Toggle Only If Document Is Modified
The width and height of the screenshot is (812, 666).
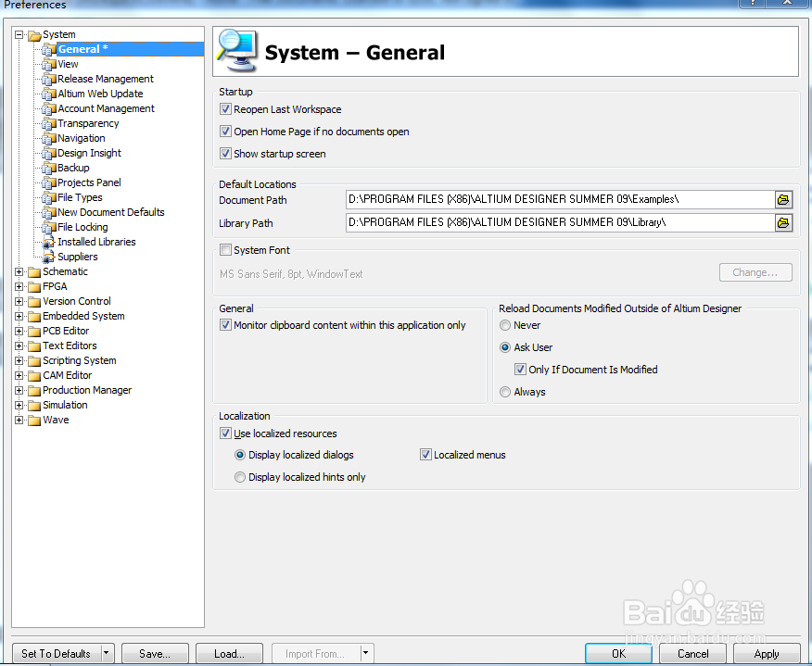point(520,370)
